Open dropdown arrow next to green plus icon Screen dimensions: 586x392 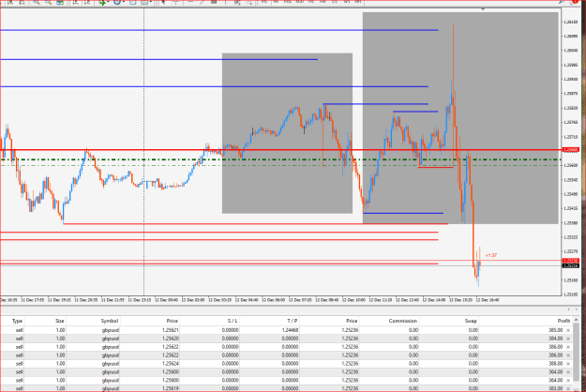[108, 2]
